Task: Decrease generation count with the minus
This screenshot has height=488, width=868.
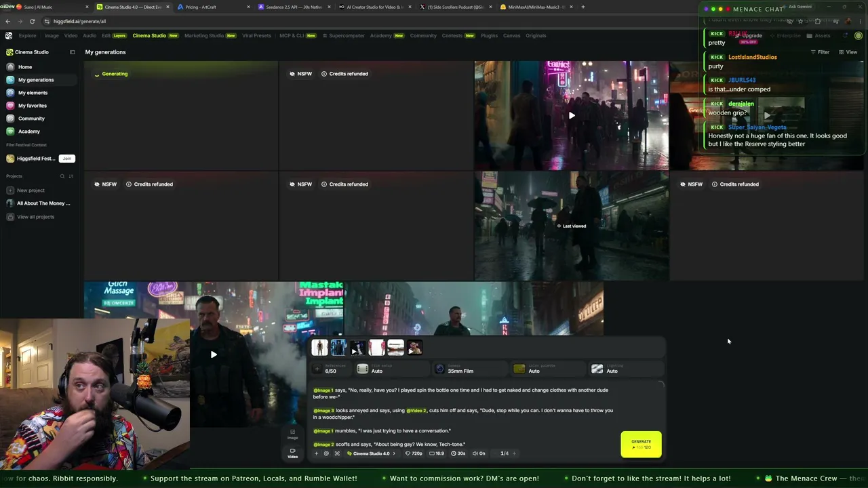Action: point(495,453)
